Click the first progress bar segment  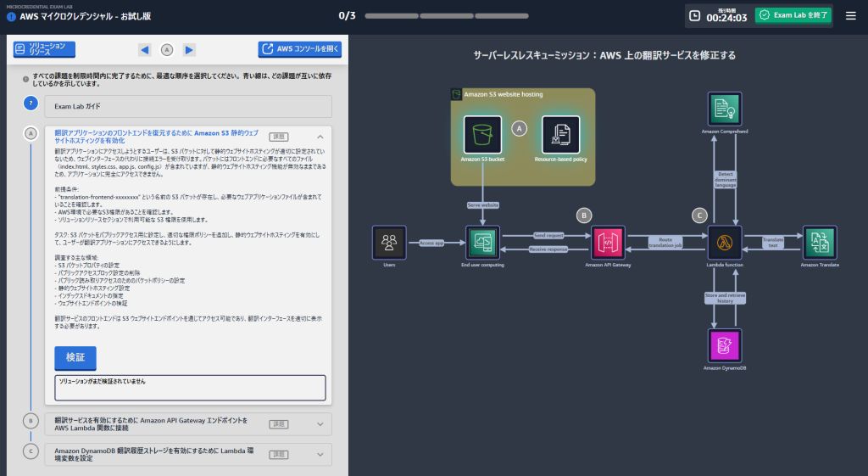pos(392,16)
